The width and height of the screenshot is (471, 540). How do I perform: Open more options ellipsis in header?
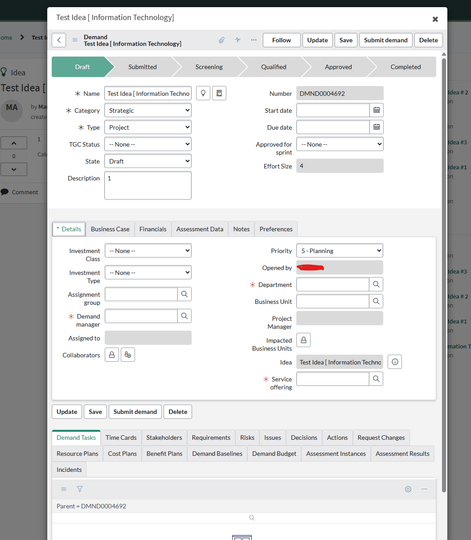(254, 40)
